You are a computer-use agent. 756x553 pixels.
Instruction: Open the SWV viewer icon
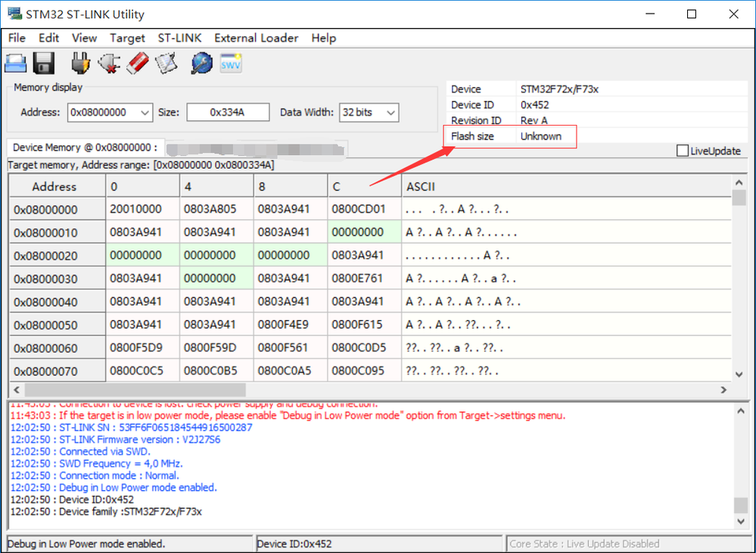point(231,63)
